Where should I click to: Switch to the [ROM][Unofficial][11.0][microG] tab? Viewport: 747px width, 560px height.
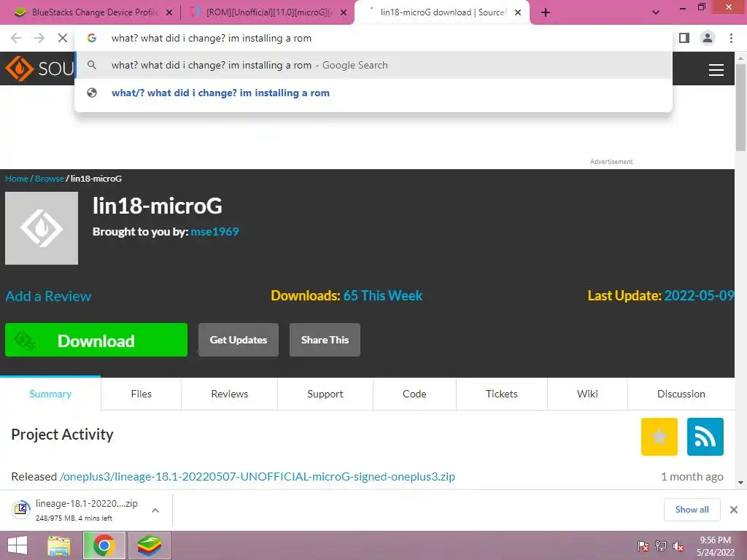point(268,12)
